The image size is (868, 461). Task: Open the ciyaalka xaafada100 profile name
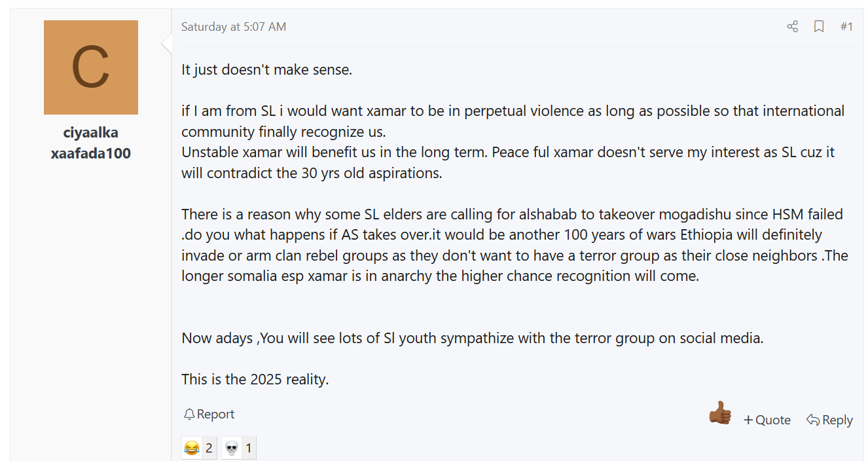click(x=91, y=143)
